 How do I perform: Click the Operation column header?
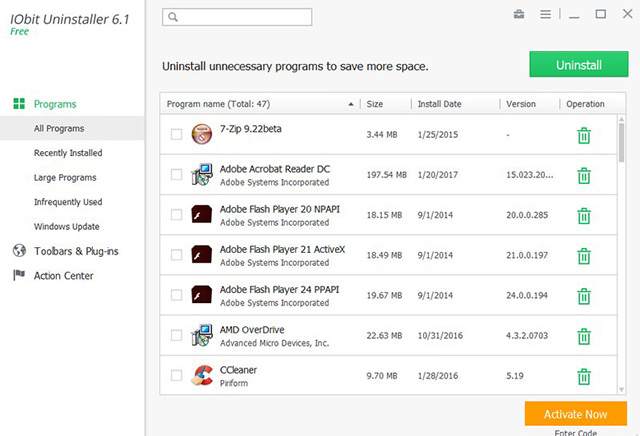click(x=585, y=104)
